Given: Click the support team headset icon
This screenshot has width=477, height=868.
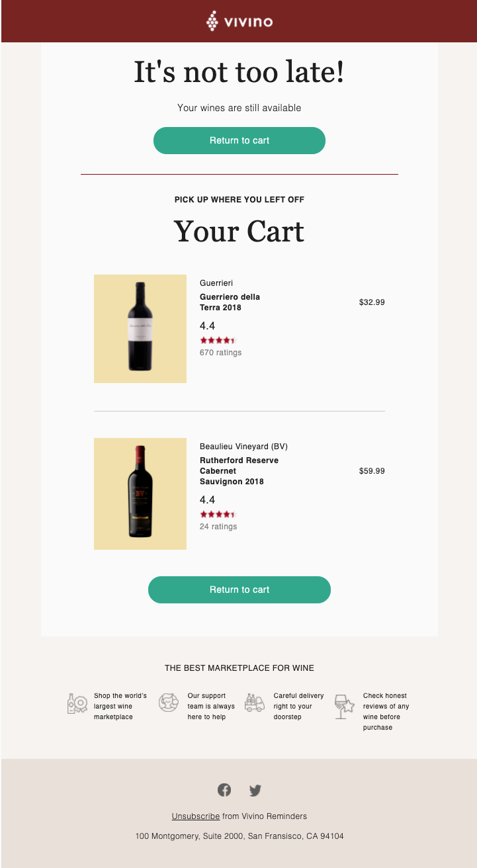Looking at the screenshot, I should click(169, 703).
